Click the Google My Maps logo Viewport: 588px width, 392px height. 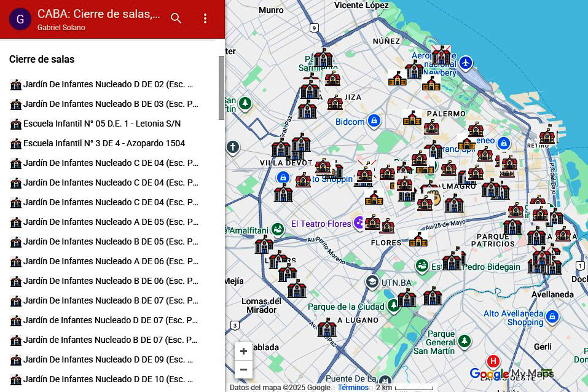point(511,374)
